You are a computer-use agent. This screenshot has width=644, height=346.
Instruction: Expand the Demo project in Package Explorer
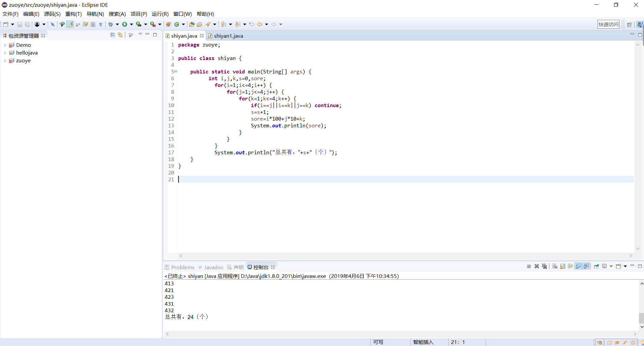5,45
